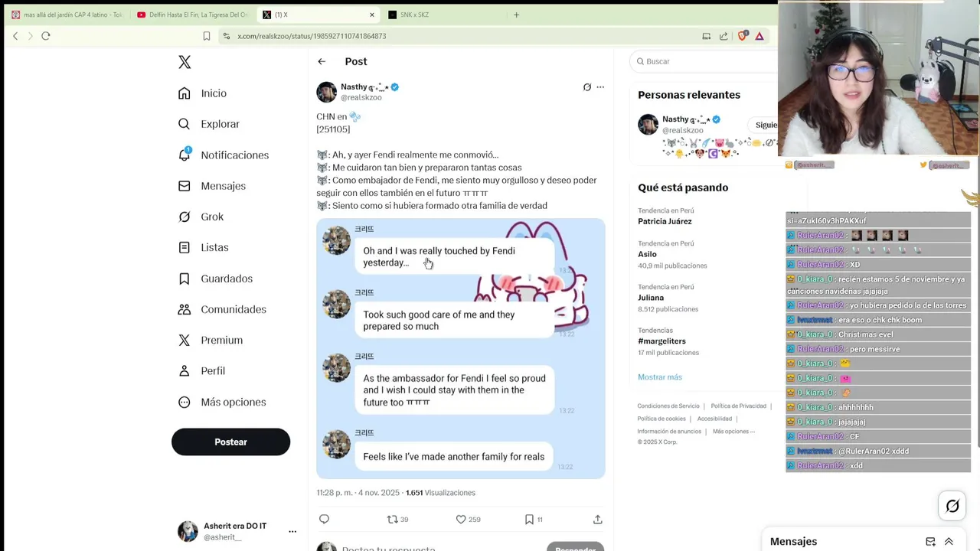Image resolution: width=980 pixels, height=551 pixels.
Task: Open floating Grok button at bottom right
Action: pyautogui.click(x=952, y=506)
